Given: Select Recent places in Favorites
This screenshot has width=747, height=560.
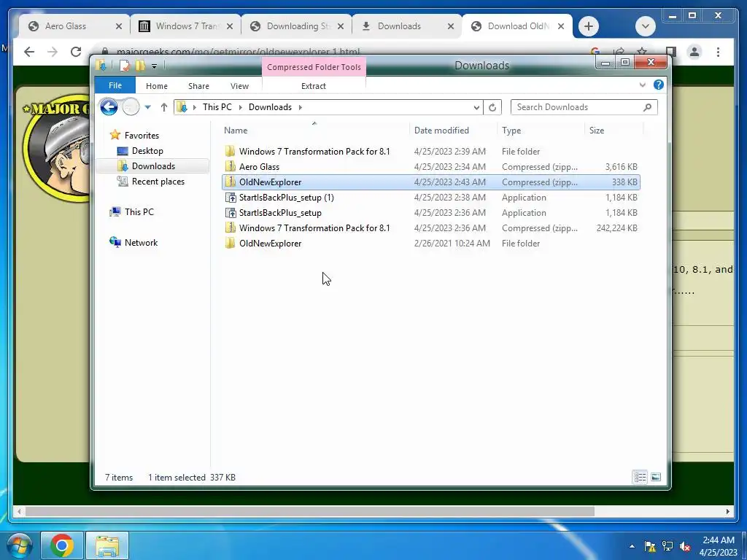Looking at the screenshot, I should 158,182.
